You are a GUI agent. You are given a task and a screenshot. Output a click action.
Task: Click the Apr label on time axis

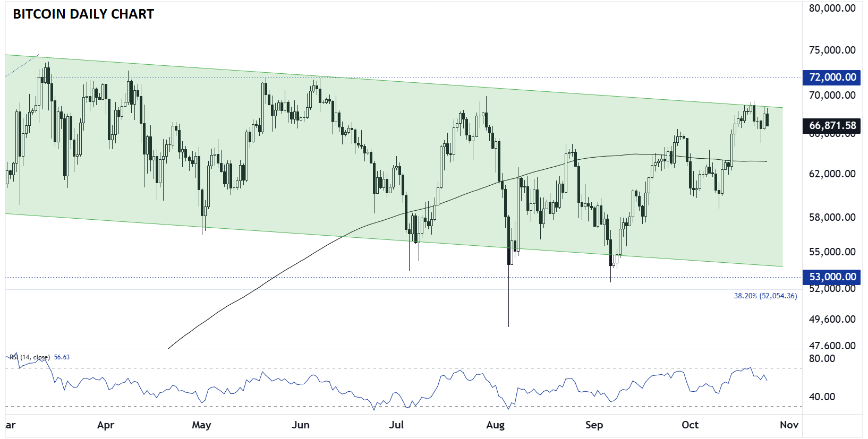click(106, 425)
